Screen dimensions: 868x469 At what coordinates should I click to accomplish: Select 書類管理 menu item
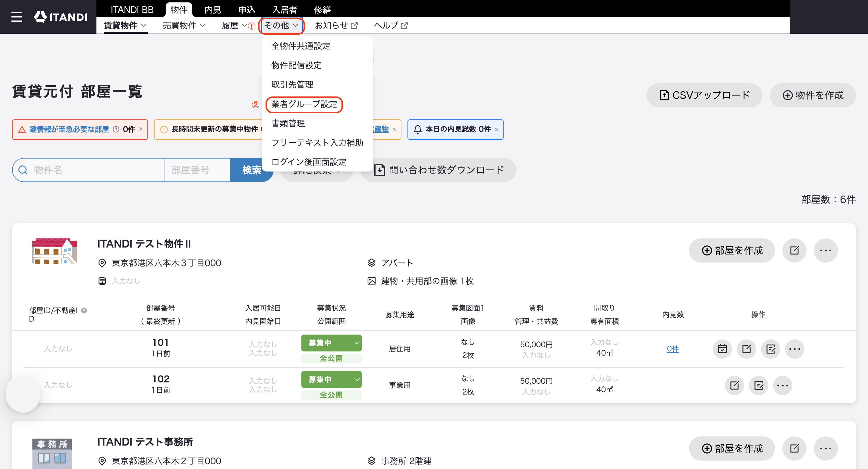[288, 123]
